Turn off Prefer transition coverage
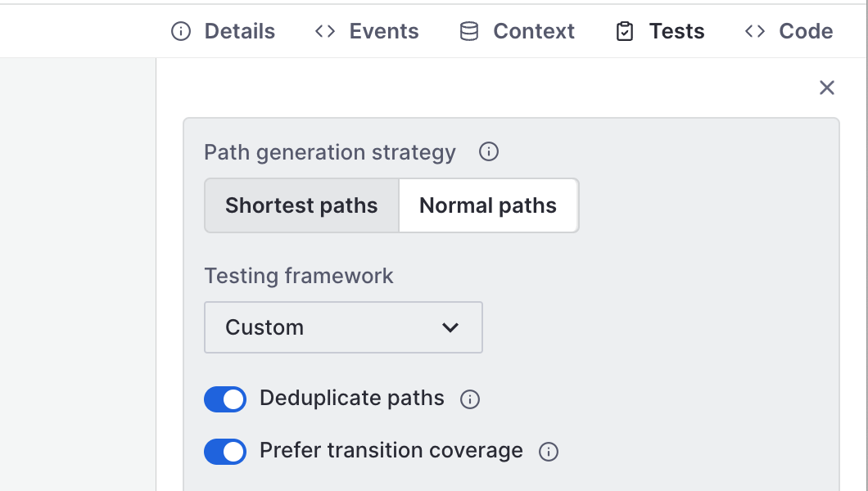Image resolution: width=868 pixels, height=491 pixels. [x=225, y=451]
